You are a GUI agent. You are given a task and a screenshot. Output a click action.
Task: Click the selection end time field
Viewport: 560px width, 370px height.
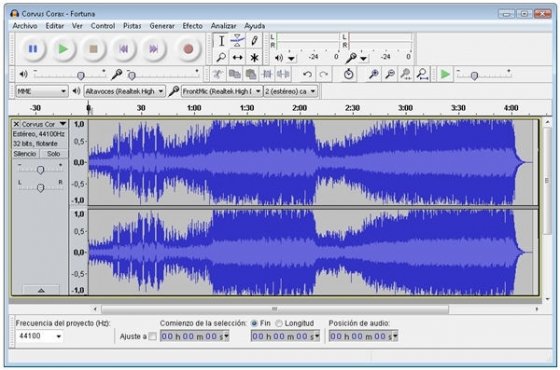pos(285,336)
